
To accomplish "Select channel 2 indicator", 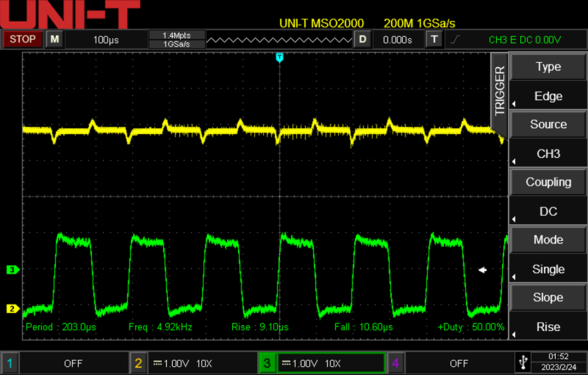I will [x=138, y=363].
